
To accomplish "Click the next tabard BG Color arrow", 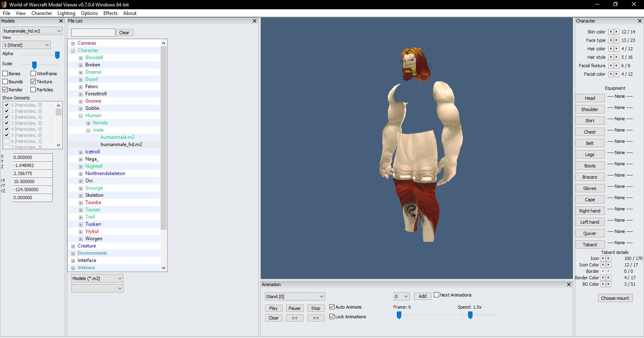I will pyautogui.click(x=608, y=284).
